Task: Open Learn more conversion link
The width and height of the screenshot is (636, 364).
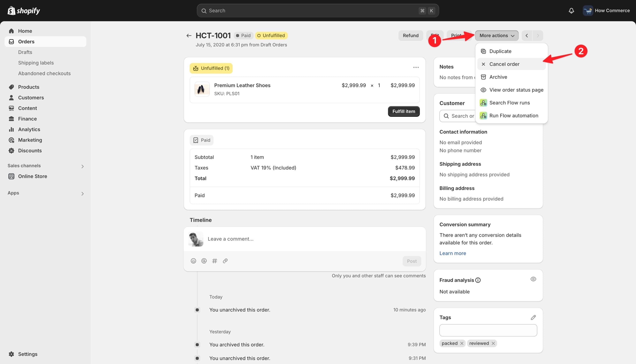Action: pyautogui.click(x=452, y=253)
